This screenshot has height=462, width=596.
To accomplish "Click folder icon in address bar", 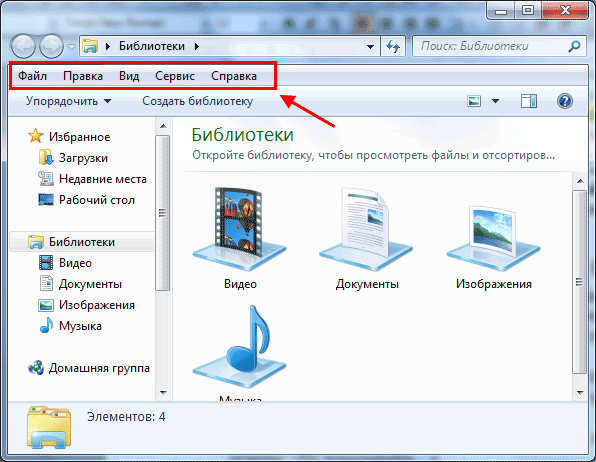I will pyautogui.click(x=90, y=46).
